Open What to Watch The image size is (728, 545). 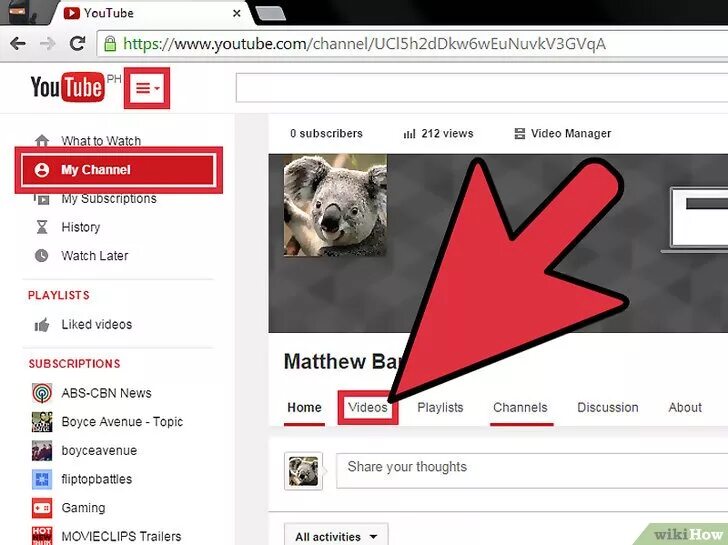(x=101, y=141)
